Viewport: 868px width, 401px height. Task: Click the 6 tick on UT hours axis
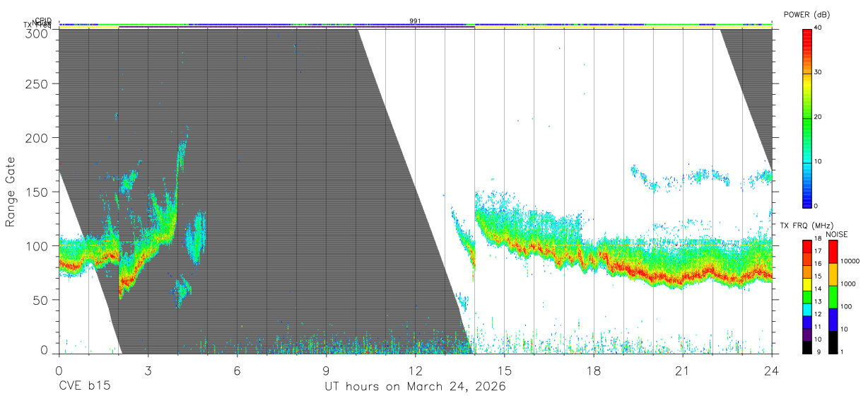(237, 371)
